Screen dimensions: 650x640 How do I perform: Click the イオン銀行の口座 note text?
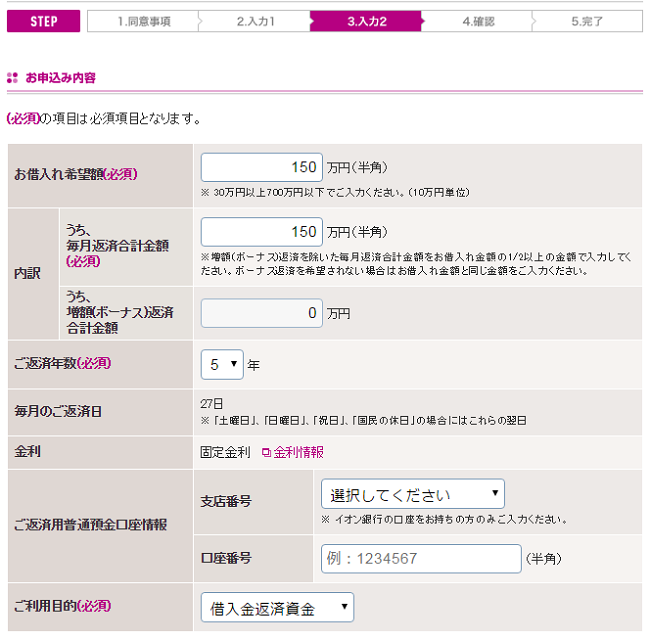(x=444, y=520)
